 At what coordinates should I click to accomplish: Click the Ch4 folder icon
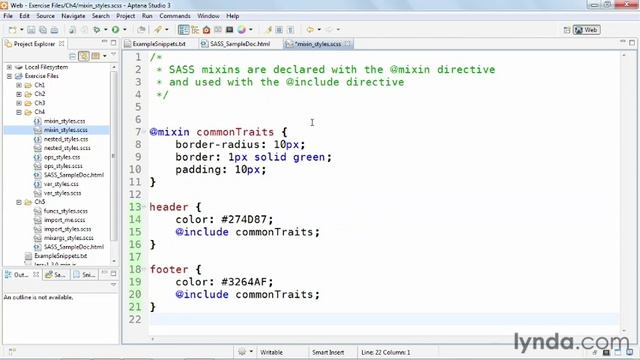tap(28, 112)
